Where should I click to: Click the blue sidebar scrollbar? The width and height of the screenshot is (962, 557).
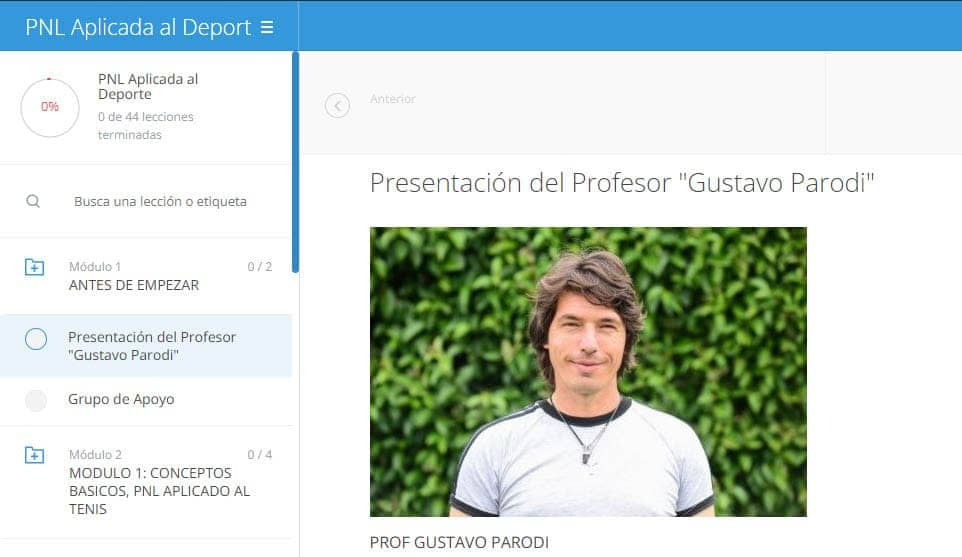pyautogui.click(x=295, y=160)
